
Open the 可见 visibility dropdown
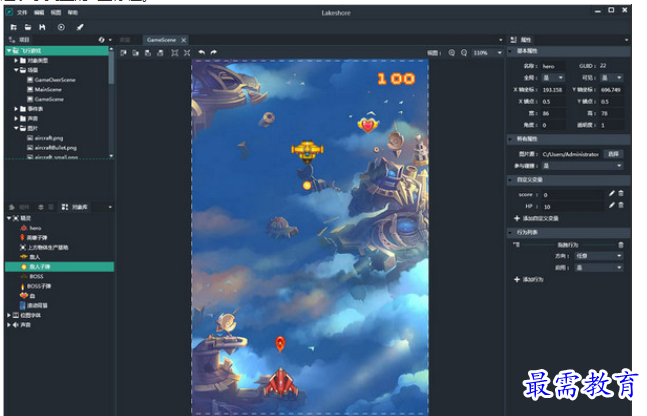612,78
